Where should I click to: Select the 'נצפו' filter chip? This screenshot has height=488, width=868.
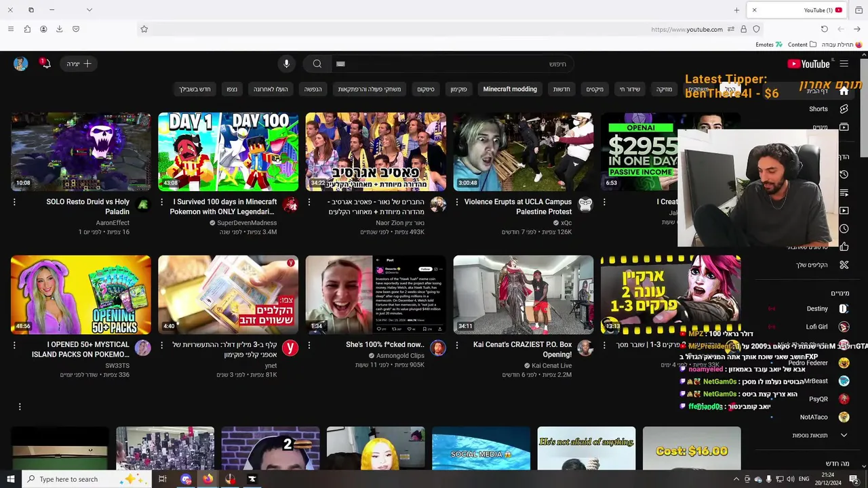232,89
